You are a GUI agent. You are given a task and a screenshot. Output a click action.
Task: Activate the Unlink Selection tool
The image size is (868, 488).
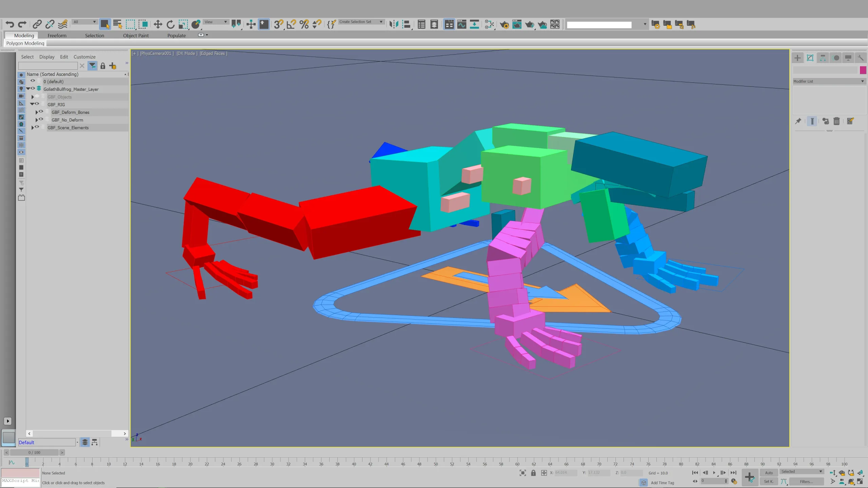click(x=50, y=24)
